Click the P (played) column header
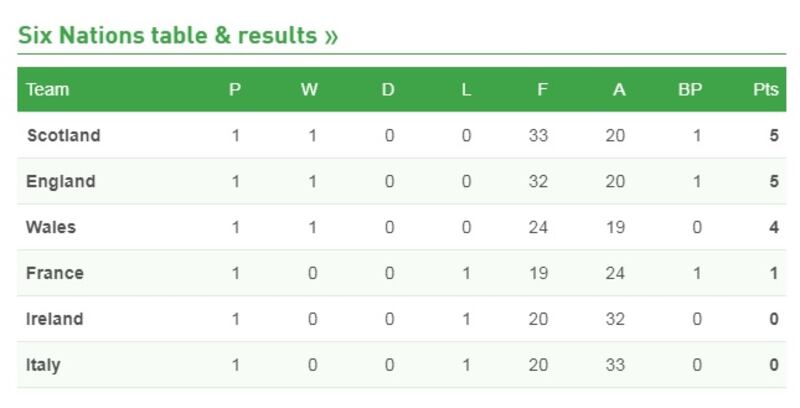Image resolution: width=800 pixels, height=408 pixels. [235, 90]
